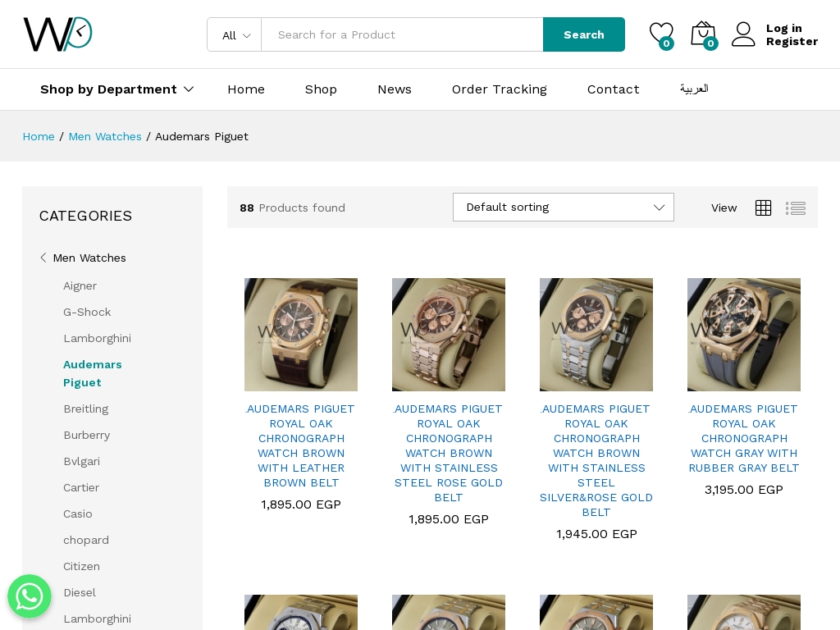Collapse Men Watches with back chevron
Screen dimensions: 840x630
pos(43,258)
